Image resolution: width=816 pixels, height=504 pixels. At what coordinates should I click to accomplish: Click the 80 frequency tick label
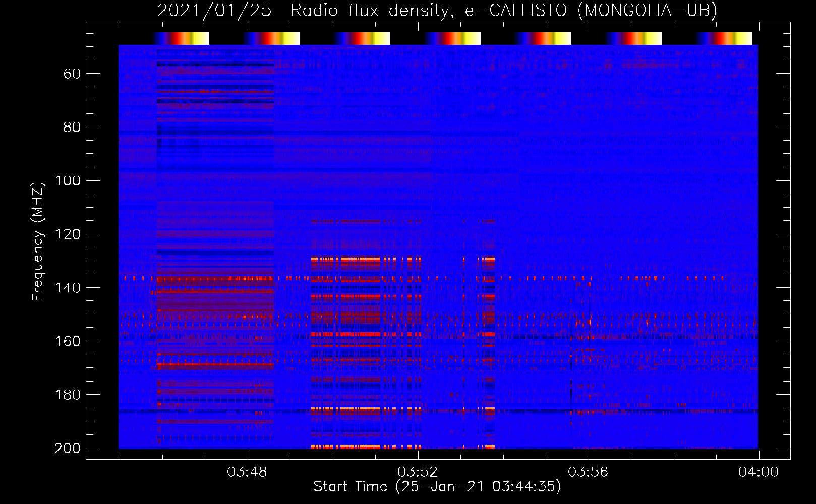coord(72,128)
